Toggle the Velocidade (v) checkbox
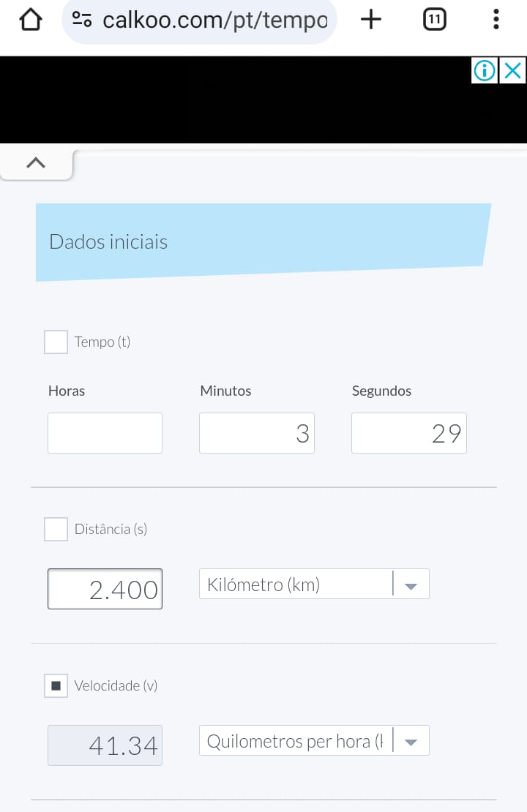 click(56, 686)
